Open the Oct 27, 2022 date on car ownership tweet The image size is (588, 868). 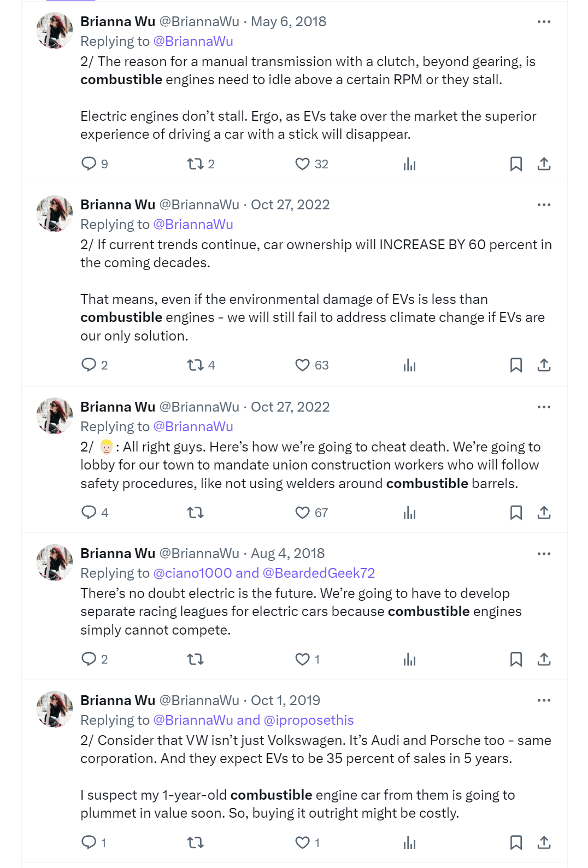[x=290, y=204]
